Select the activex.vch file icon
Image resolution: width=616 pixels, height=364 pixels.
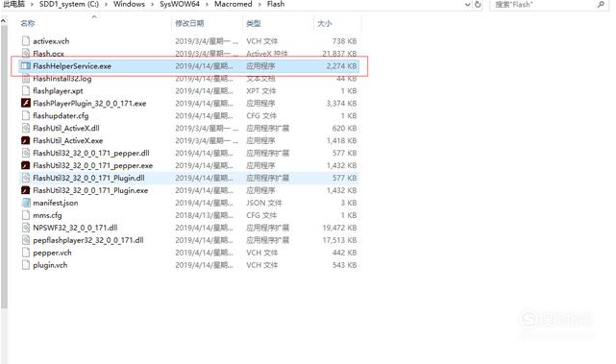point(26,41)
